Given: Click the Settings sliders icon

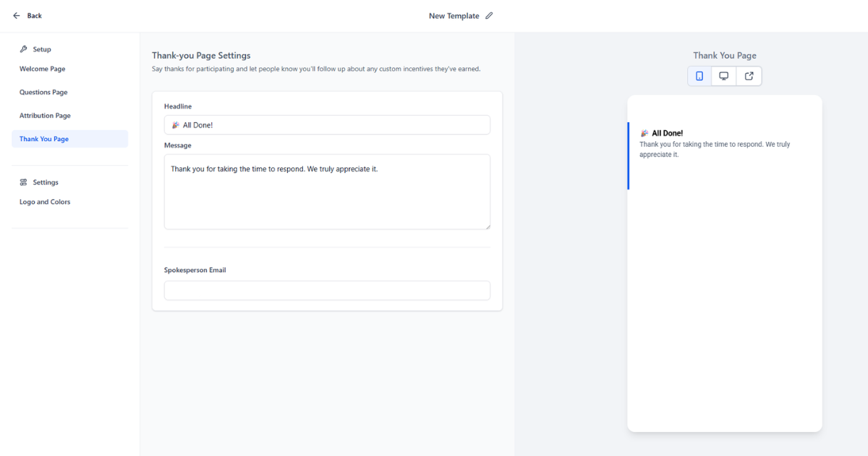Looking at the screenshot, I should (24, 182).
